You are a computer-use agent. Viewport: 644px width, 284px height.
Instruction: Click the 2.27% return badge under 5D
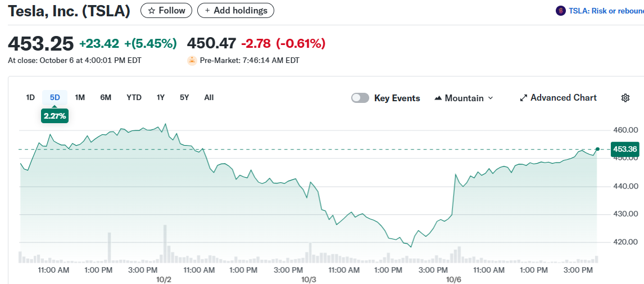pos(55,116)
